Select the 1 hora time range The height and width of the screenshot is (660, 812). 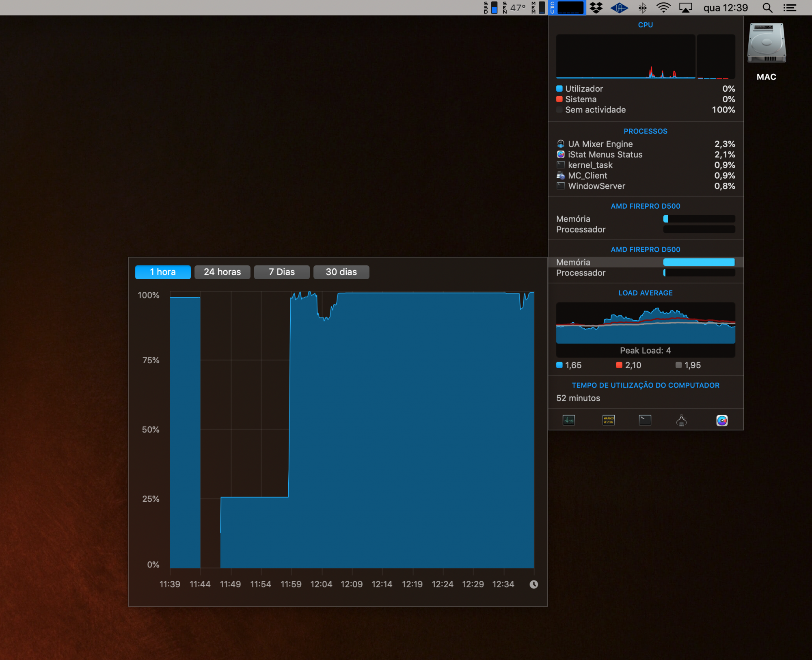pos(163,272)
